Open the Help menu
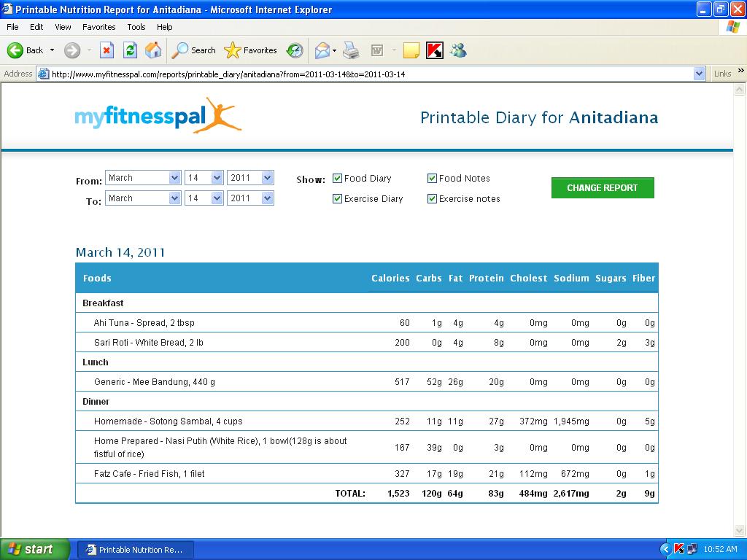 (x=164, y=27)
